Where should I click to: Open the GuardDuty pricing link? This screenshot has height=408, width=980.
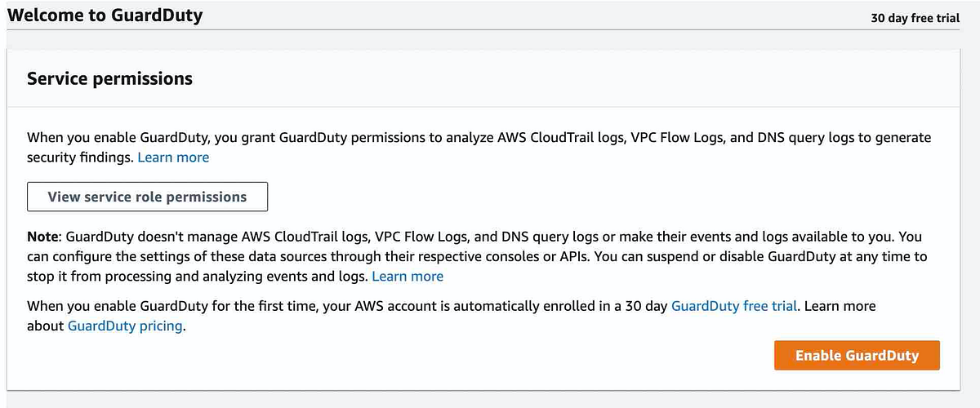127,326
